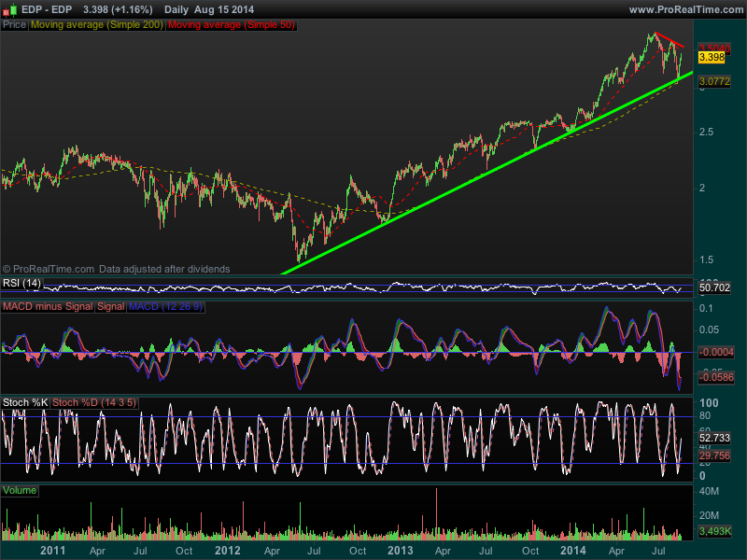Viewport: 747px width, 560px height.
Task: Click the 2014 year label on time axis
Action: [x=573, y=551]
